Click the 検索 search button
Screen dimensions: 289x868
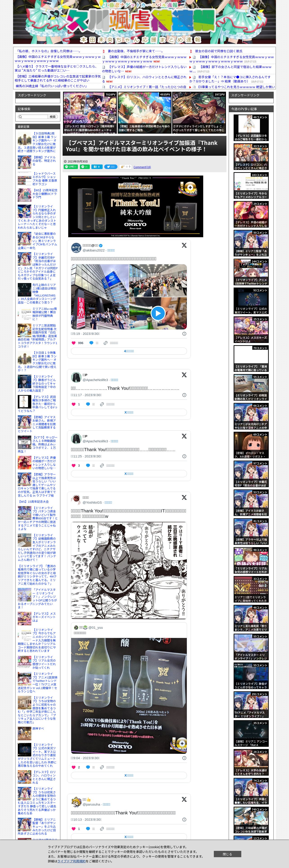[x=53, y=117]
